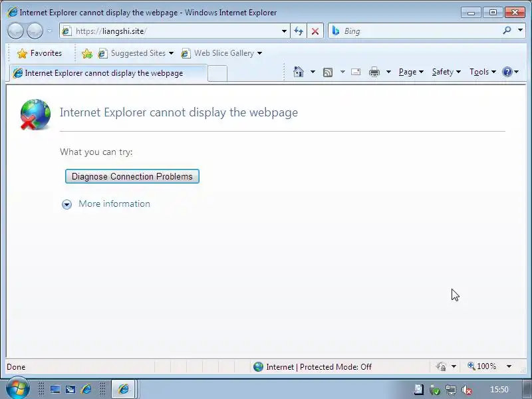Click the active Internet Explorer taskbar button
The width and height of the screenshot is (532, 399).
click(x=124, y=389)
